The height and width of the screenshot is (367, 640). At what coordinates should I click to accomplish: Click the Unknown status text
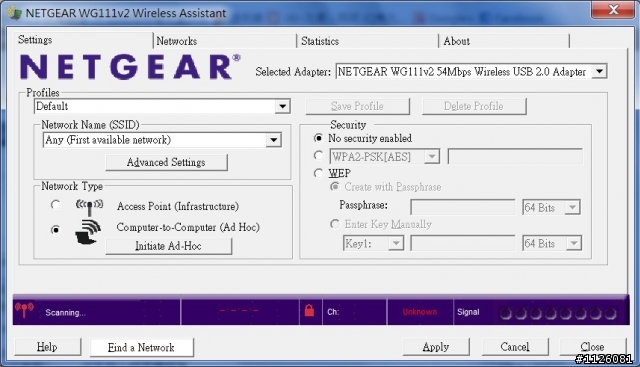click(x=420, y=312)
